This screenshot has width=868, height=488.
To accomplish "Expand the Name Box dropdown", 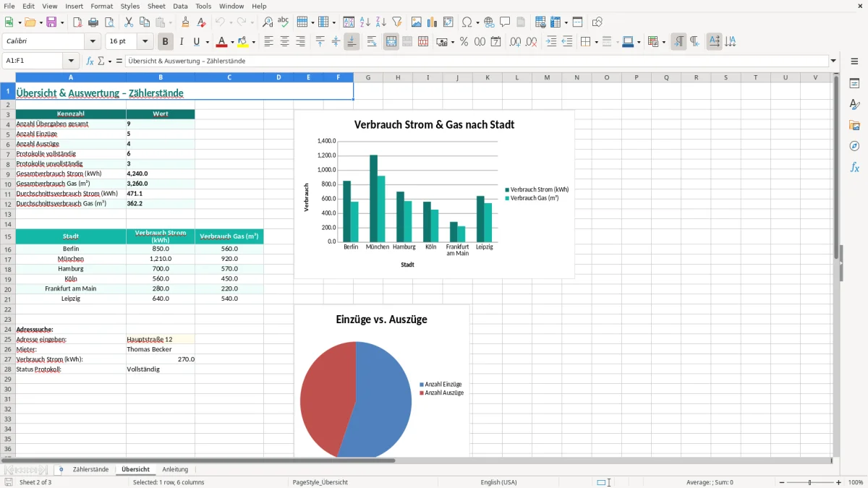I will click(71, 61).
